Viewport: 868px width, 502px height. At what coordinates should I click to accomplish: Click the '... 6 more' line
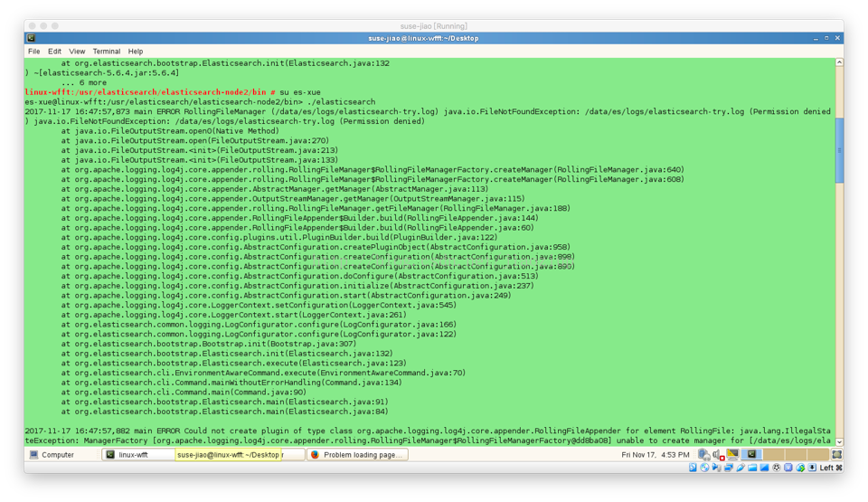click(83, 82)
